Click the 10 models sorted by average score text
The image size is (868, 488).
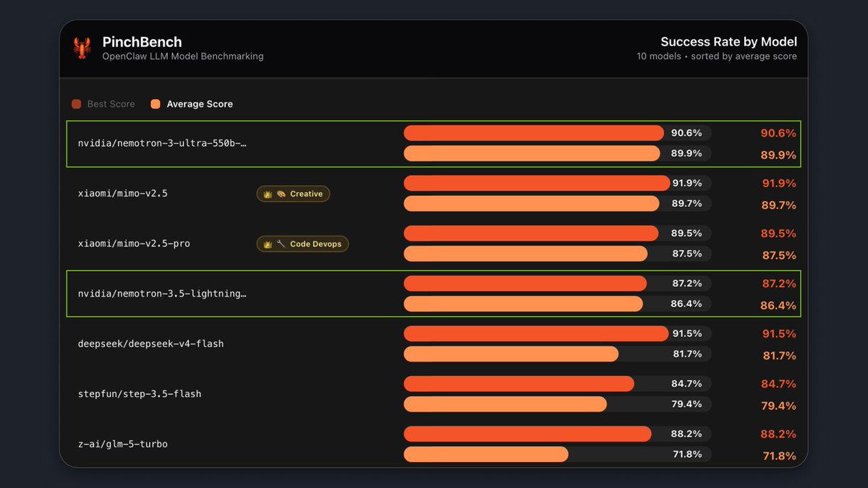tap(717, 56)
